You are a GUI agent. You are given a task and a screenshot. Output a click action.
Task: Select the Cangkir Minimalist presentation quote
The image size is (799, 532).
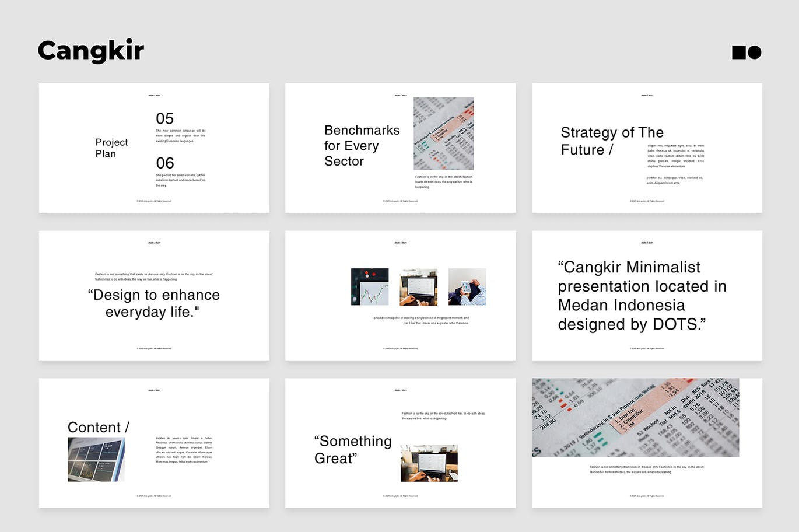[642, 296]
